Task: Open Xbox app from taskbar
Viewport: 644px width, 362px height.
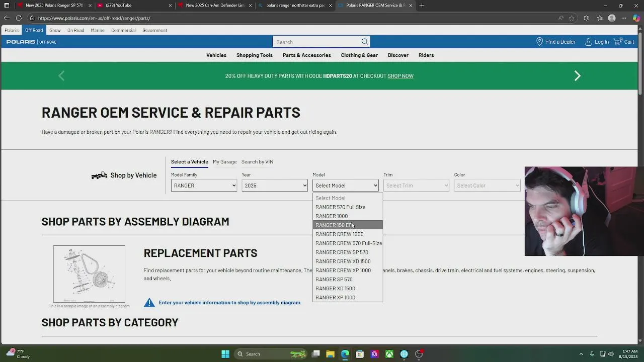Action: click(x=389, y=354)
